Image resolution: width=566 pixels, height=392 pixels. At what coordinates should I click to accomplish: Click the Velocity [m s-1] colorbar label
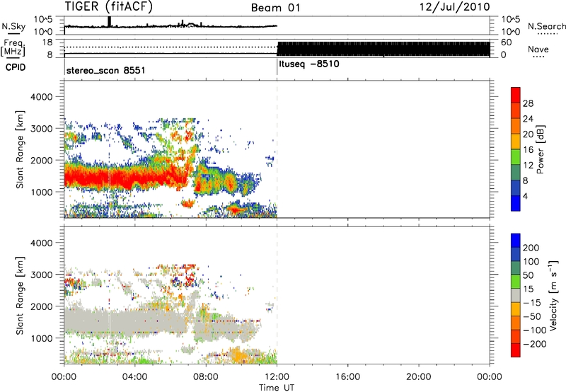pos(553,295)
